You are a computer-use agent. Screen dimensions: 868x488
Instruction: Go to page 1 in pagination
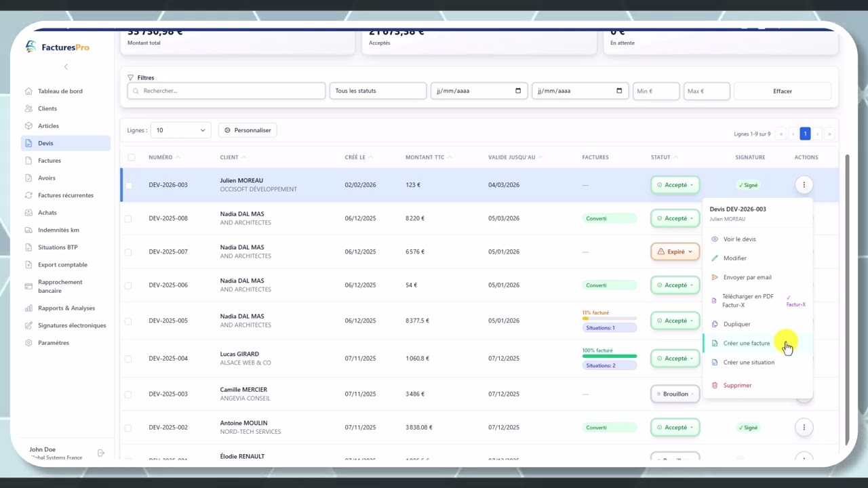pos(805,134)
